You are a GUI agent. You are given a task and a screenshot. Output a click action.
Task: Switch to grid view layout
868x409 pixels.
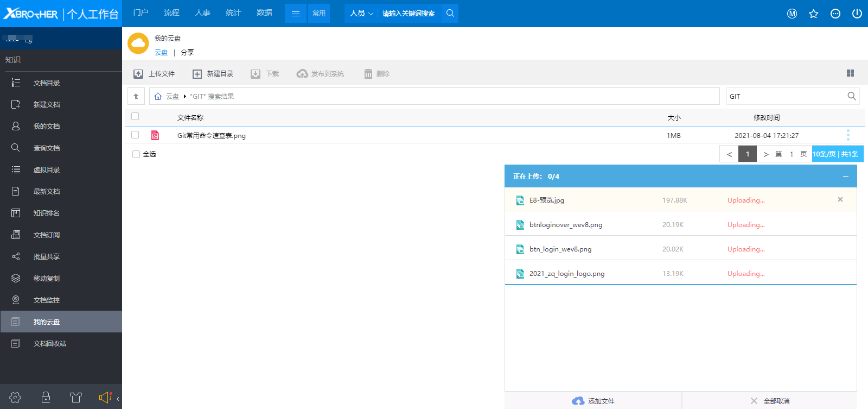(850, 73)
